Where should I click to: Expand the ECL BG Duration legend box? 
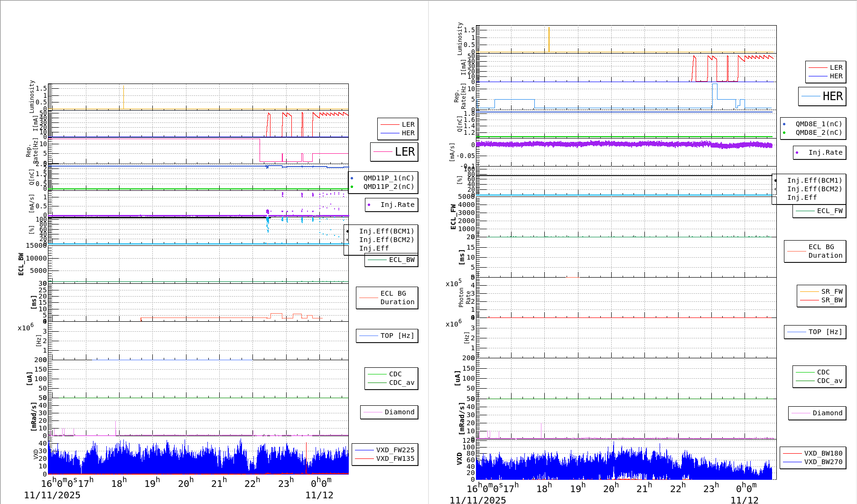pos(387,298)
